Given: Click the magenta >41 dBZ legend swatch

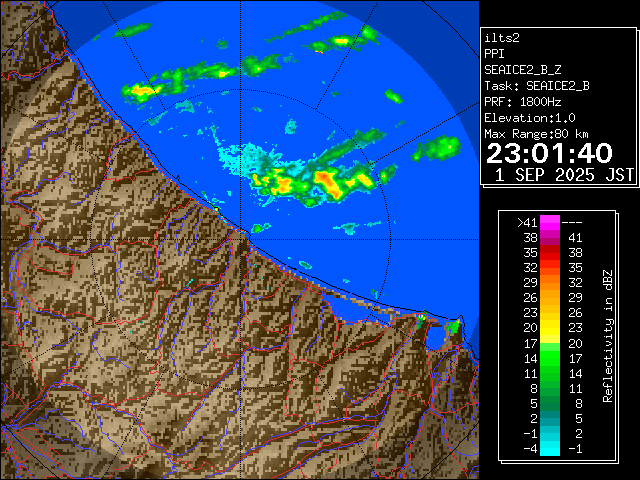Looking at the screenshot, I should point(550,222).
